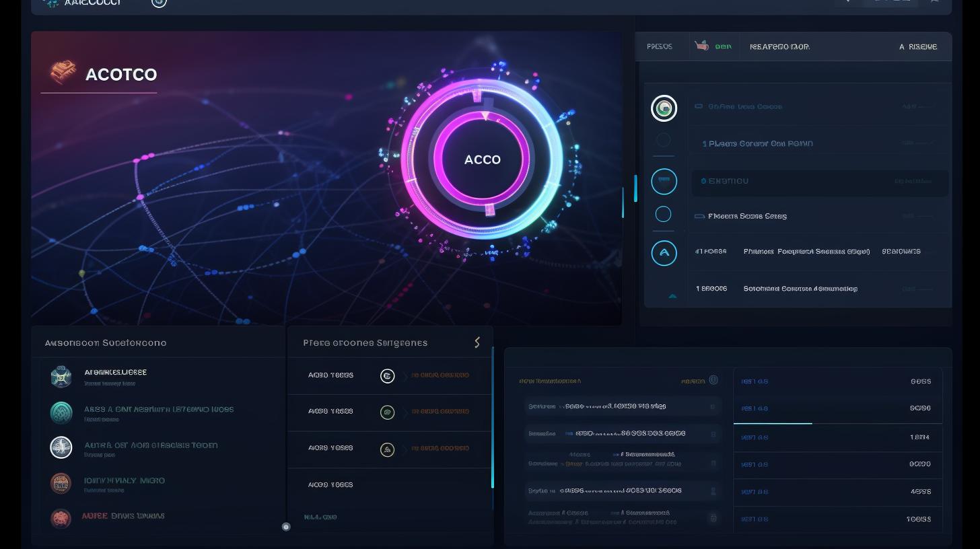The width and height of the screenshot is (980, 549).
Task: Collapse using the small teal up arrow
Action: click(672, 296)
